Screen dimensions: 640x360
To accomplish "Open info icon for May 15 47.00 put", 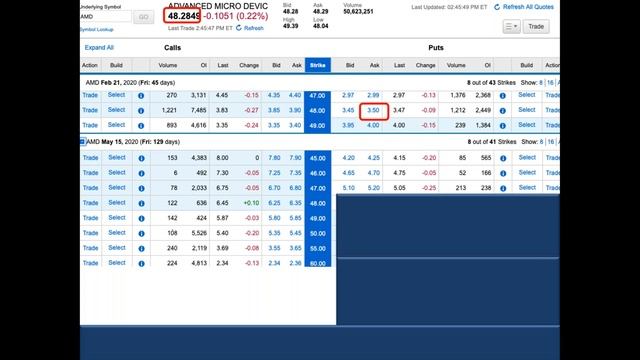I will pyautogui.click(x=503, y=189).
